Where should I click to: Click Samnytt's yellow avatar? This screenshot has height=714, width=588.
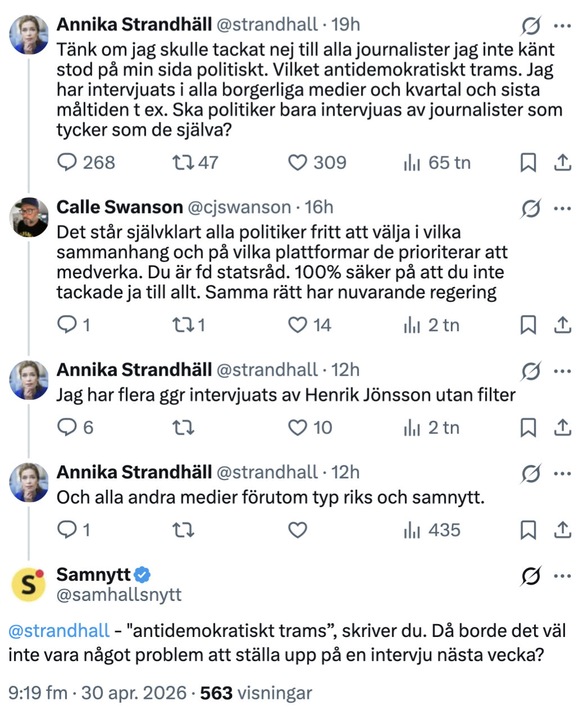coord(29,585)
